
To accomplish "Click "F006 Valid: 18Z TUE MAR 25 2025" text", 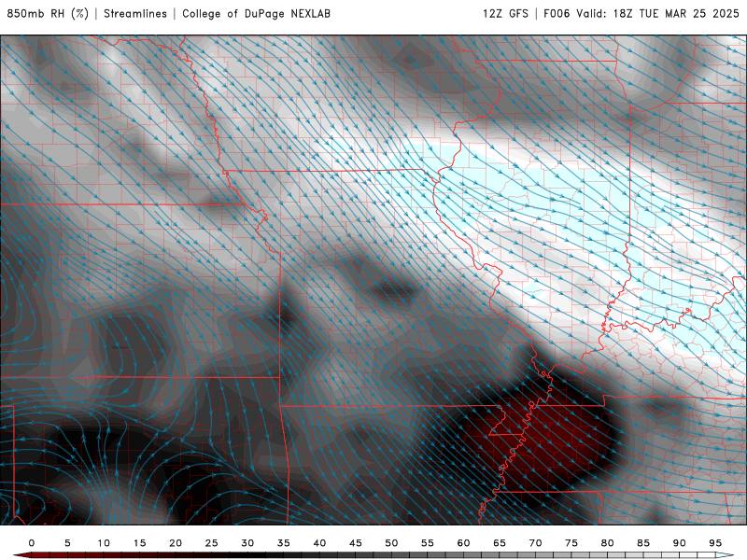I will [641, 13].
